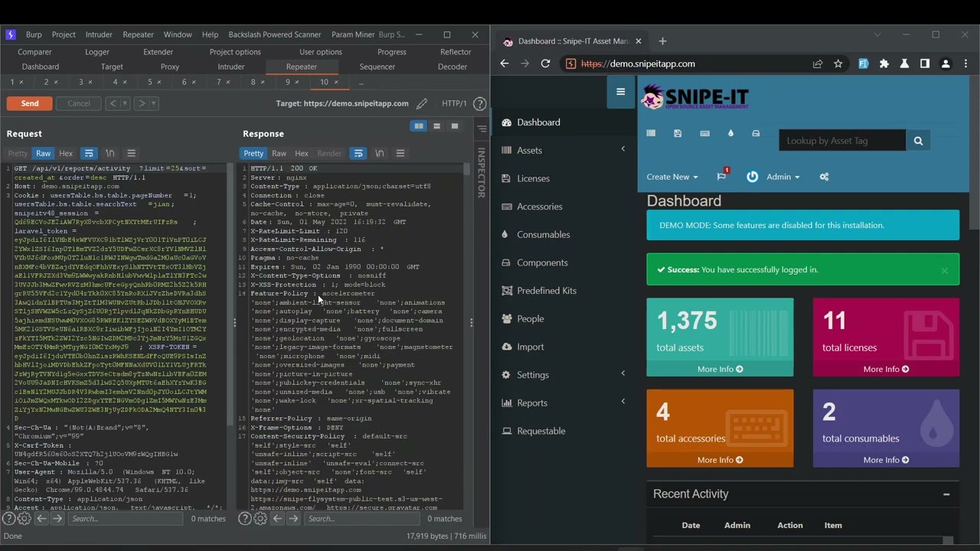Open history back dropdown arrow in Repeater
This screenshot has width=980, height=551.
click(127, 103)
